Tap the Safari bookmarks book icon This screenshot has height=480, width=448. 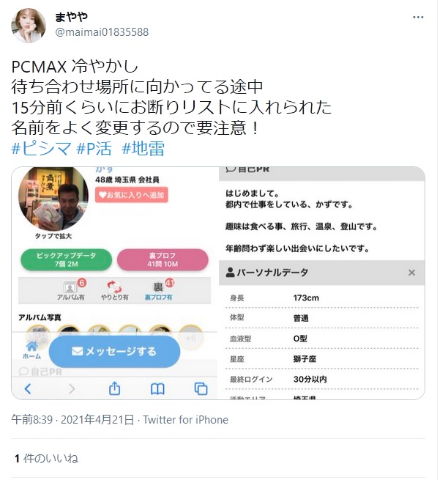pos(157,389)
